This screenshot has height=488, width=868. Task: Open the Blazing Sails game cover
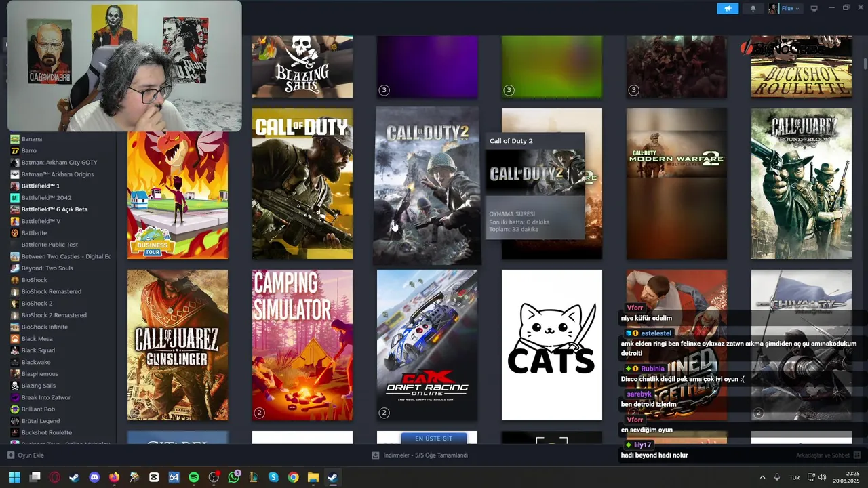(302, 66)
